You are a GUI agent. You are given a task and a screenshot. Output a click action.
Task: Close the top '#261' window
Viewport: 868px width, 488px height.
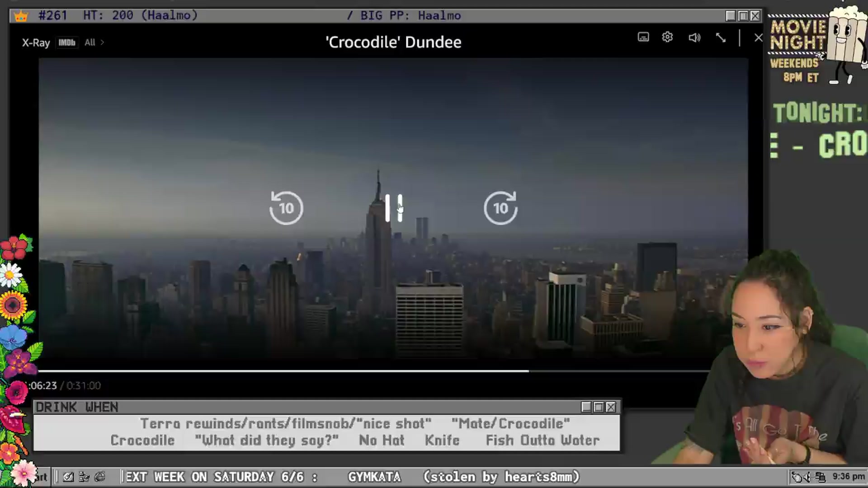coord(755,16)
